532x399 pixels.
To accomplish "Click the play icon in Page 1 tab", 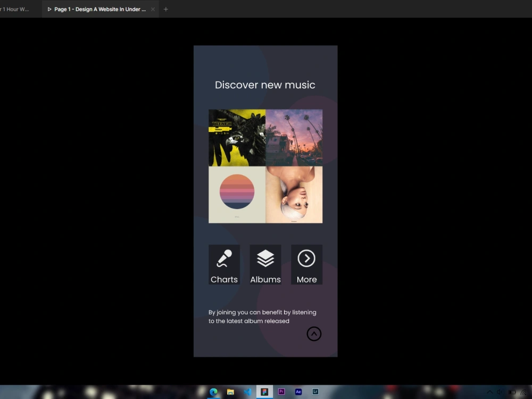I will (x=49, y=9).
